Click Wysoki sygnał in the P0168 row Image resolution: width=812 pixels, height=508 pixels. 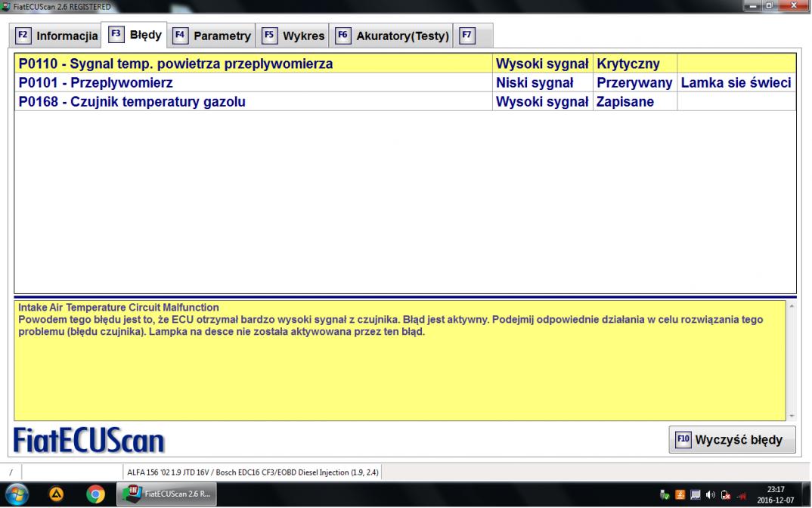pyautogui.click(x=542, y=101)
